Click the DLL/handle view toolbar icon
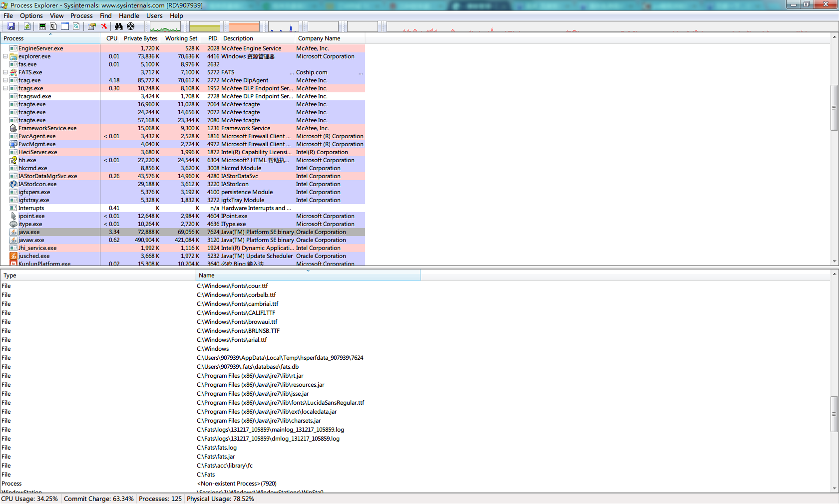839x504 pixels. point(76,26)
